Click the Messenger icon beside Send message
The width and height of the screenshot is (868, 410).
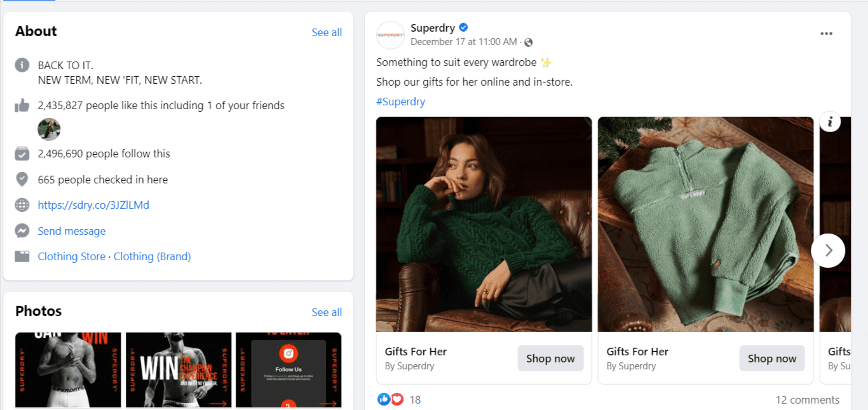tap(22, 230)
